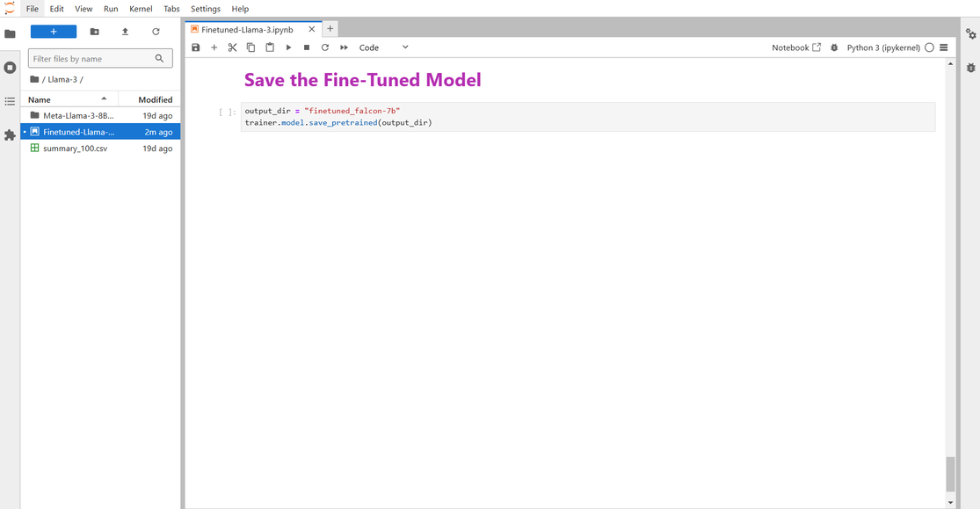Restart kernel and run all cells
This screenshot has height=509, width=980.
344,47
